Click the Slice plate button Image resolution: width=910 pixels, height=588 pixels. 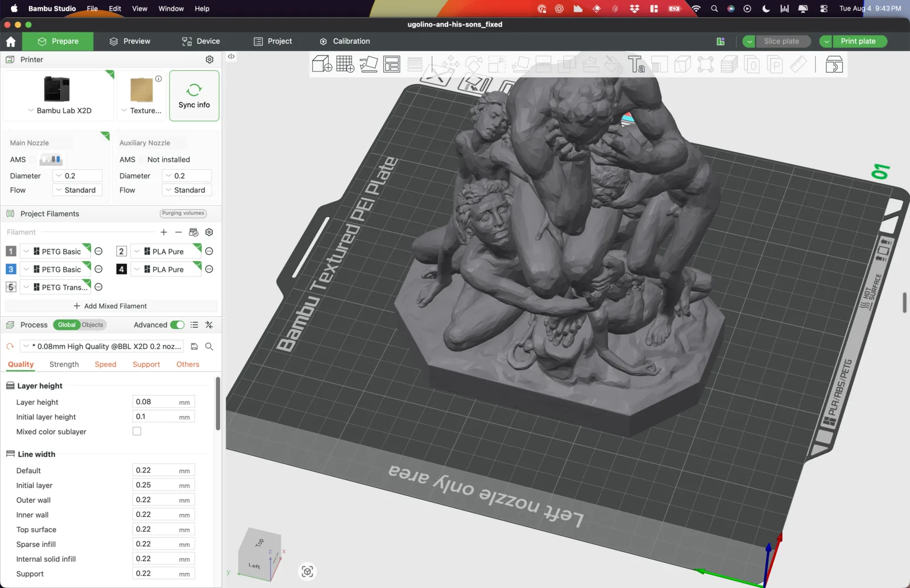pyautogui.click(x=783, y=42)
